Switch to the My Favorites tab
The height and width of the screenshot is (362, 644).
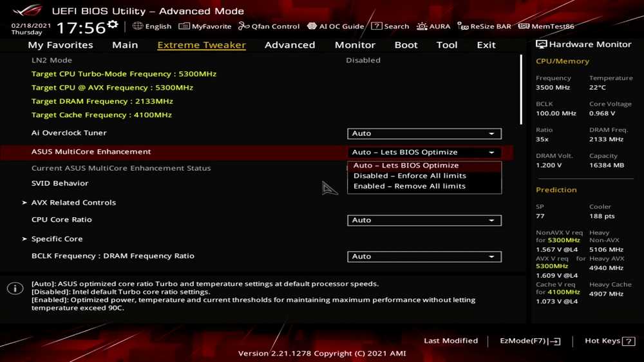(61, 45)
